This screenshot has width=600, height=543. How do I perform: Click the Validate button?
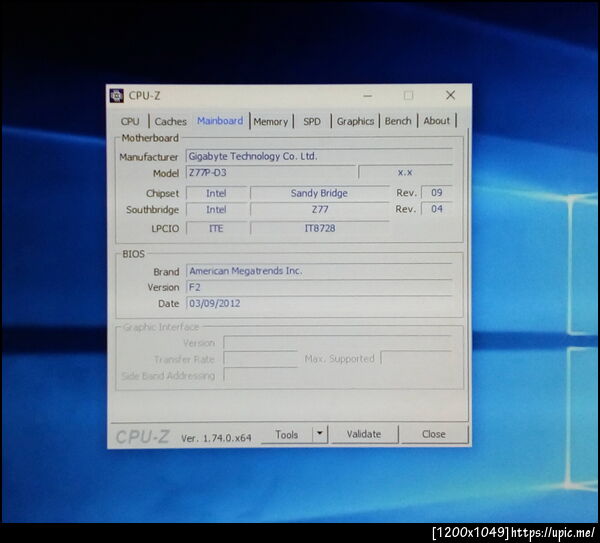coord(364,434)
